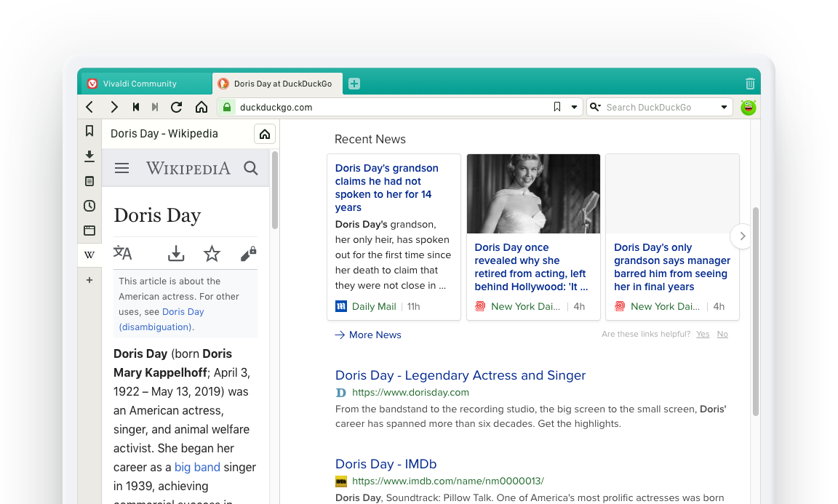Open the bookmark options dropdown
This screenshot has height=504, width=838.
click(574, 106)
